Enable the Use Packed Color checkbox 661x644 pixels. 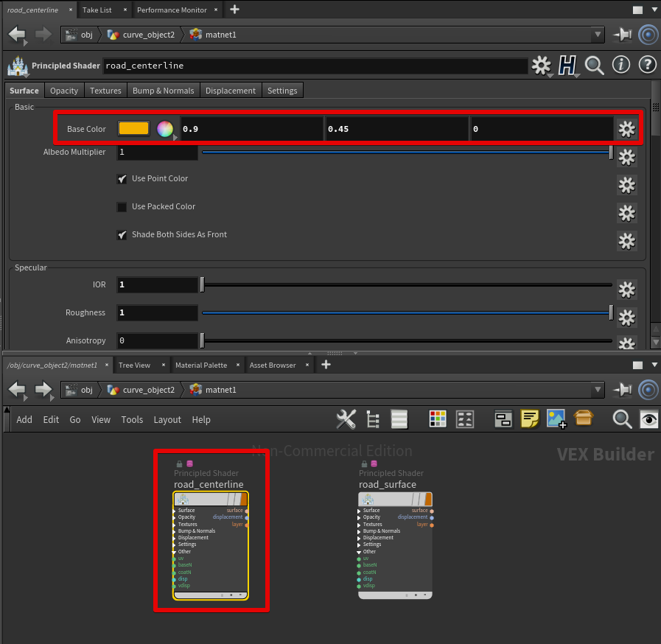122,207
